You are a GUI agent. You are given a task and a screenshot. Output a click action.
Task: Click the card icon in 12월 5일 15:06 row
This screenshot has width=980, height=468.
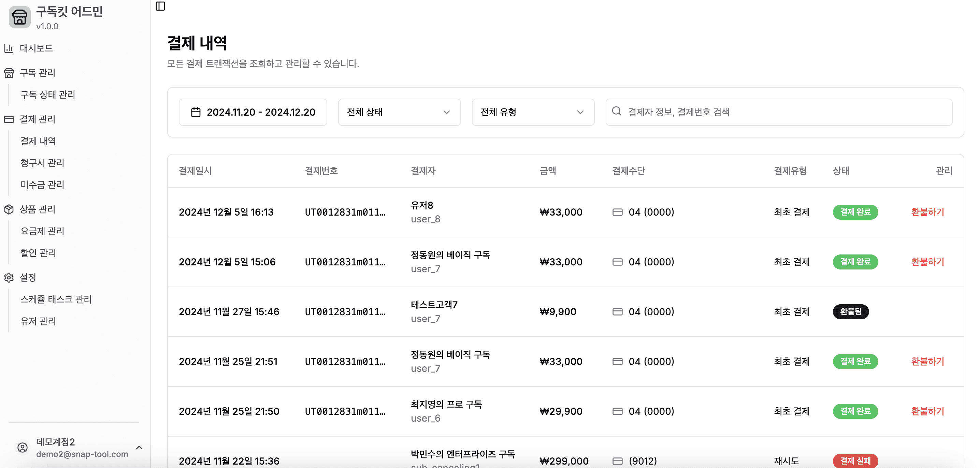pyautogui.click(x=617, y=262)
